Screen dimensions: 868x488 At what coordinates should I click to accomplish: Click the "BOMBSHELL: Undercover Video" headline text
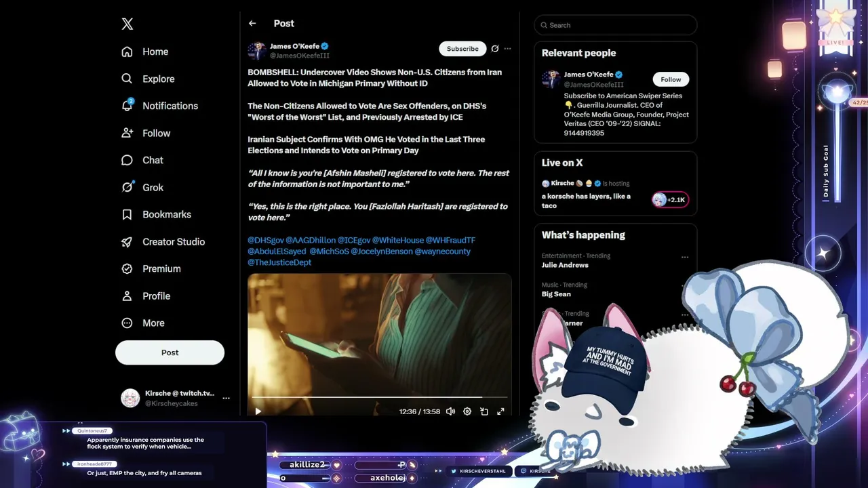[374, 78]
